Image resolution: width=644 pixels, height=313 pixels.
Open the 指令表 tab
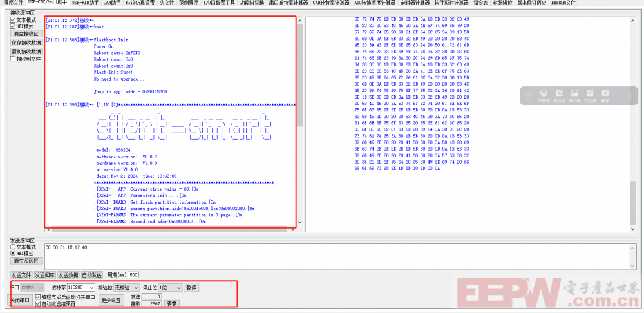pos(480,3)
